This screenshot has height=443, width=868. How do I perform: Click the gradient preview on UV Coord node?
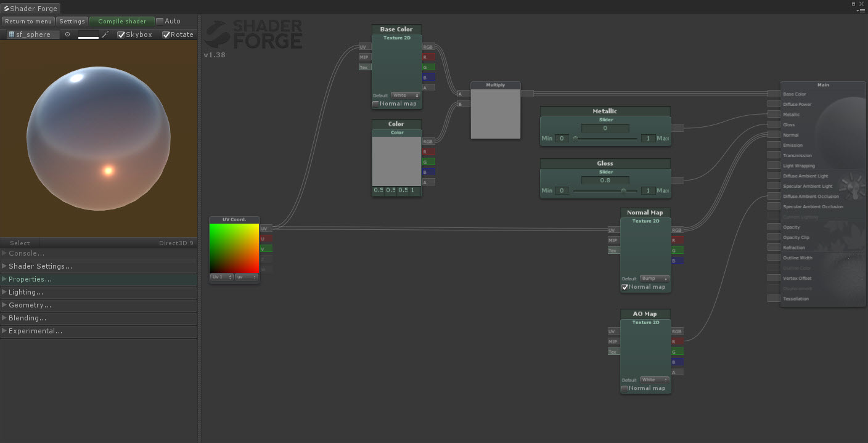click(234, 250)
